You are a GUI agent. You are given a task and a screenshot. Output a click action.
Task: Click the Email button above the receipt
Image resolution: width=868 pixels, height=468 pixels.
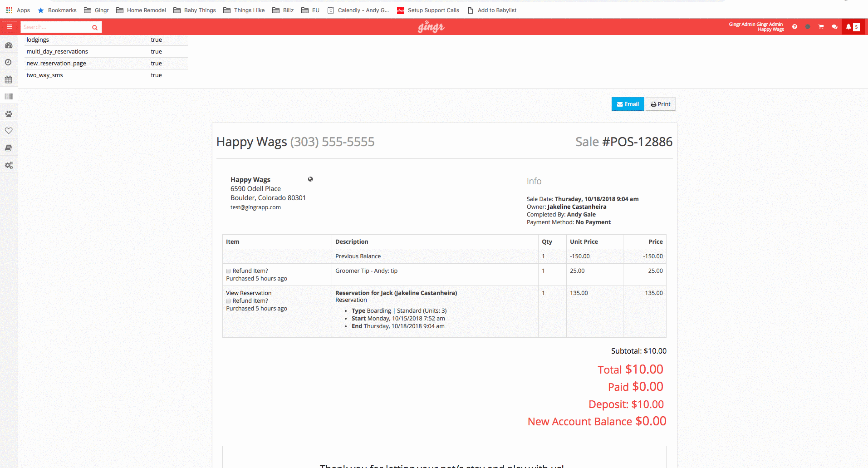point(628,104)
